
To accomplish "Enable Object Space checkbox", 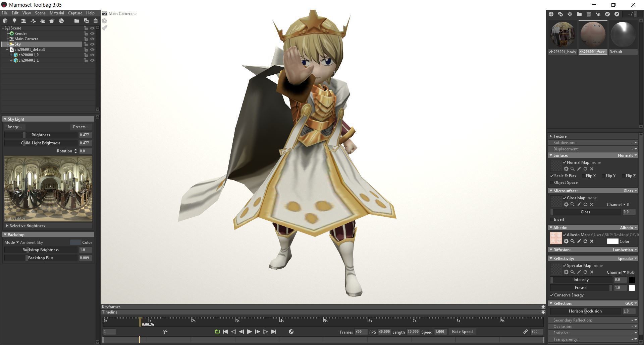I will pos(552,183).
